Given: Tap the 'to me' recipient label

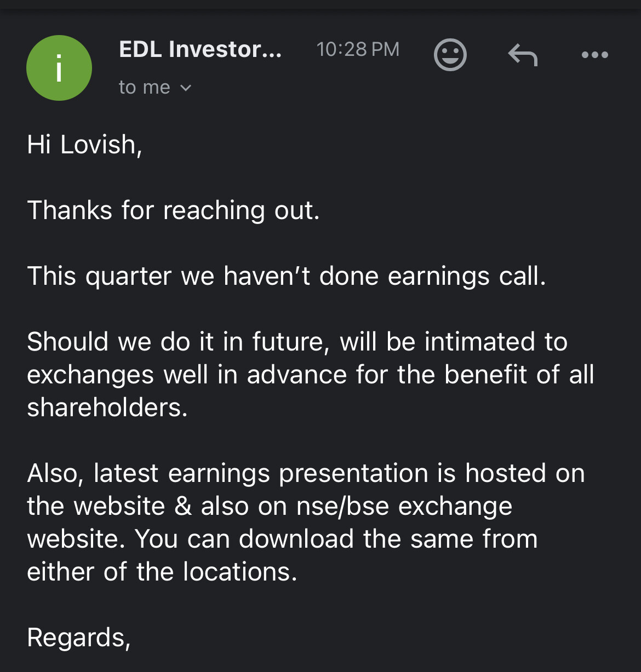Looking at the screenshot, I should [x=144, y=88].
